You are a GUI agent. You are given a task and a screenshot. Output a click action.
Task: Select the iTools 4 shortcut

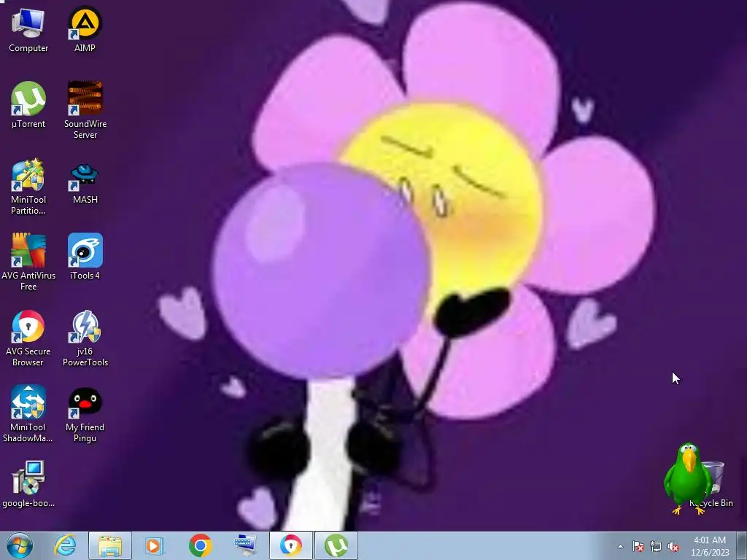click(85, 257)
